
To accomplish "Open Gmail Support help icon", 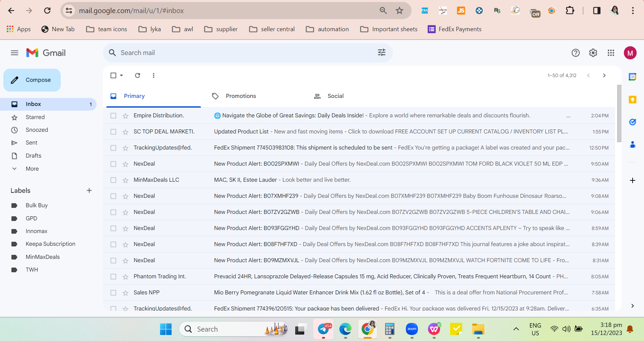I will click(576, 53).
